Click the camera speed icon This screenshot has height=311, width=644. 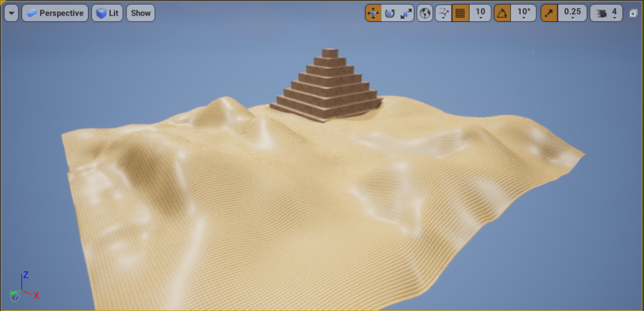pyautogui.click(x=602, y=13)
